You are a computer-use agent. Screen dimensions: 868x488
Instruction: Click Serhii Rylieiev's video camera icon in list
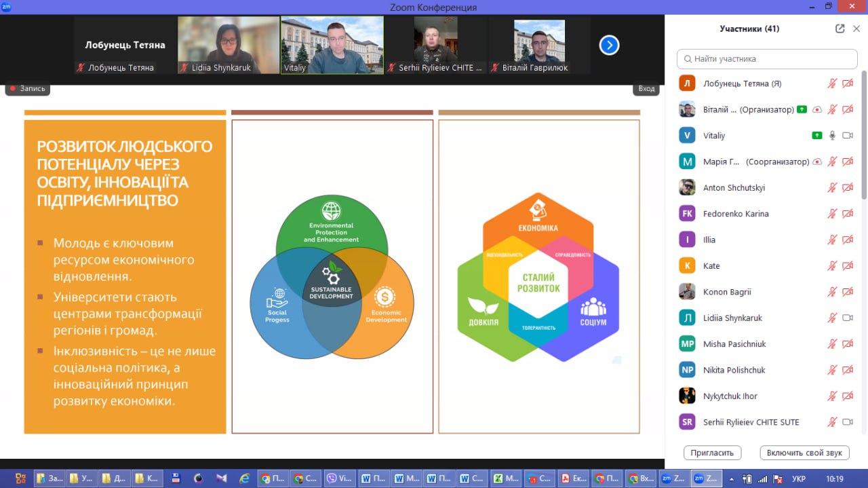click(848, 422)
